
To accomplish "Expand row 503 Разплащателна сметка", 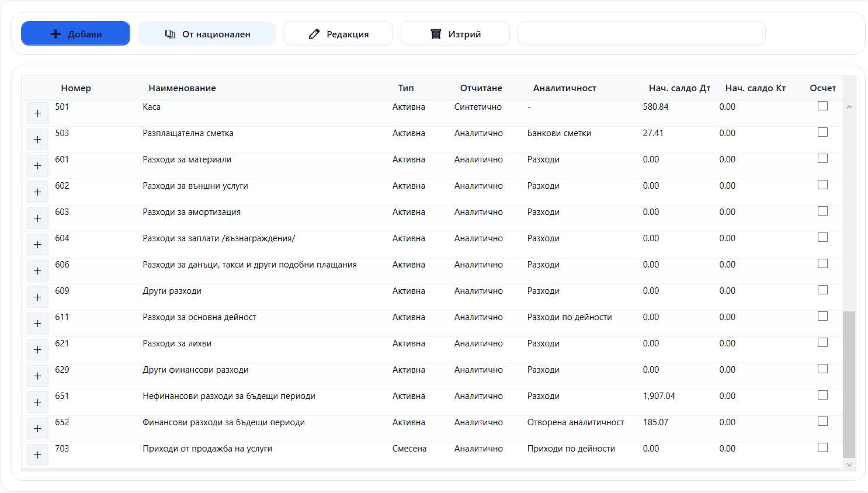I will coord(37,140).
